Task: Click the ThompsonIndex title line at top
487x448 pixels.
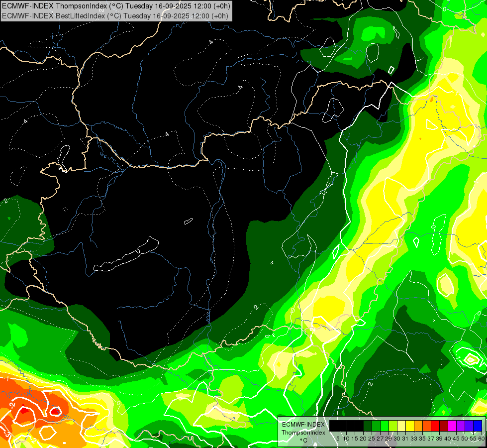Action: click(x=115, y=6)
